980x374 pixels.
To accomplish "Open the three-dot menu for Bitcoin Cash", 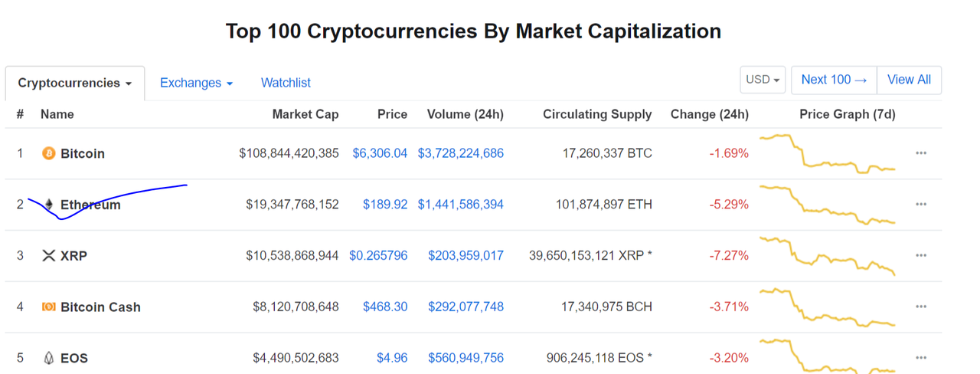I will pyautogui.click(x=921, y=307).
